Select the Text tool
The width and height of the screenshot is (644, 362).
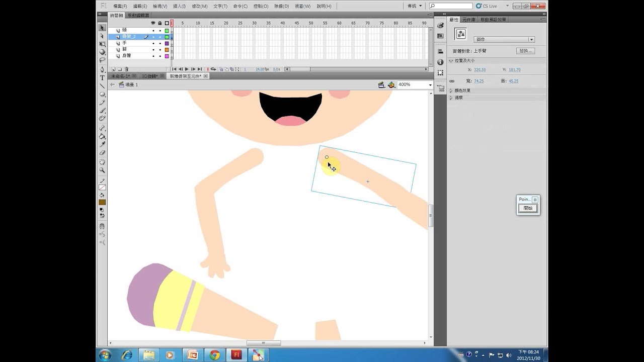coord(102,77)
